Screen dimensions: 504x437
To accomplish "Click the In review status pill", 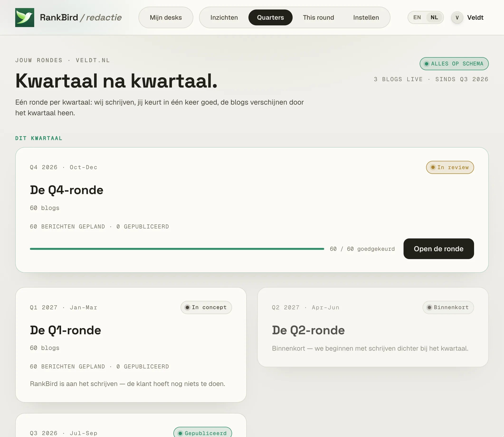I will (450, 167).
